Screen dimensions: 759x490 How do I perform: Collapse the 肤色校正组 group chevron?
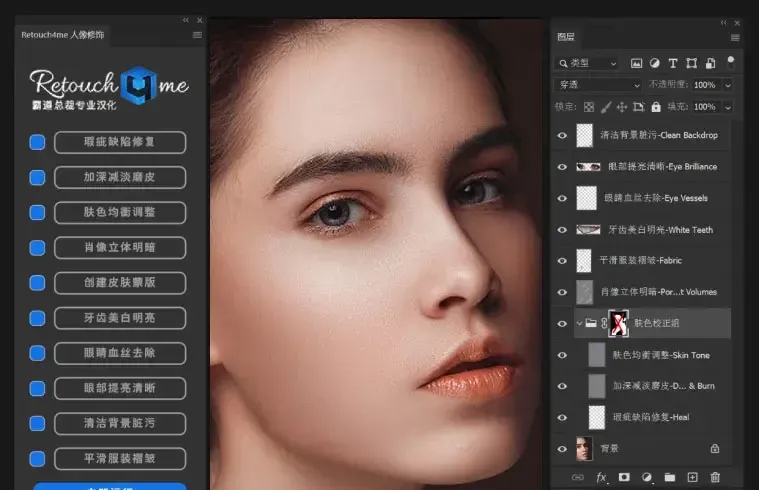click(579, 323)
